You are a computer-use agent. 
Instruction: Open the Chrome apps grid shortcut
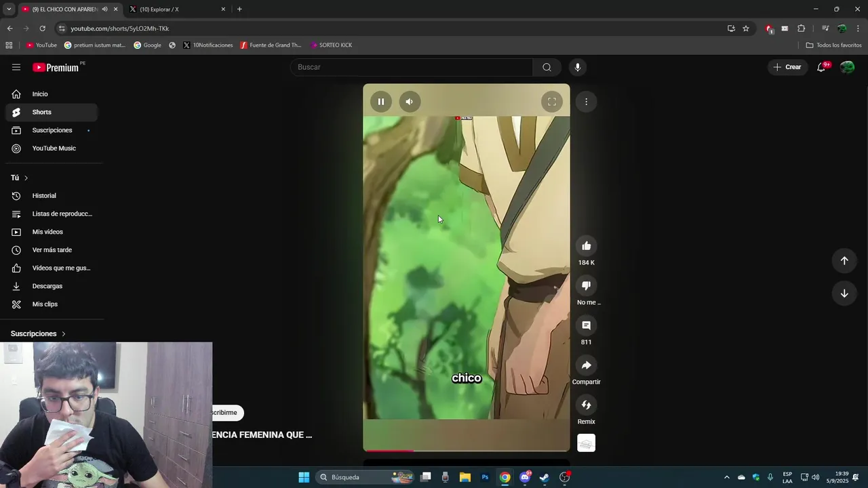coord(9,45)
